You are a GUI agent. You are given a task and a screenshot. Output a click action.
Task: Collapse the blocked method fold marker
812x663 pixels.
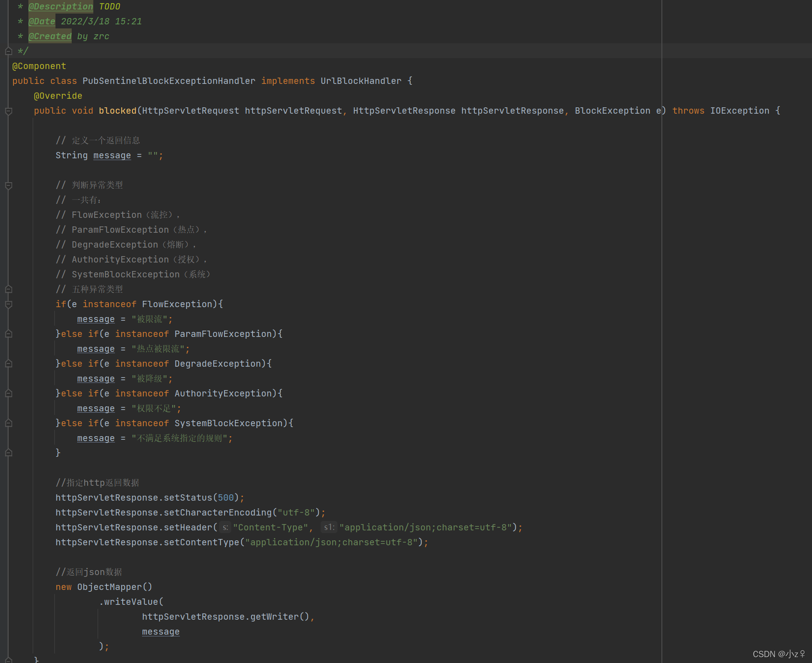[9, 111]
